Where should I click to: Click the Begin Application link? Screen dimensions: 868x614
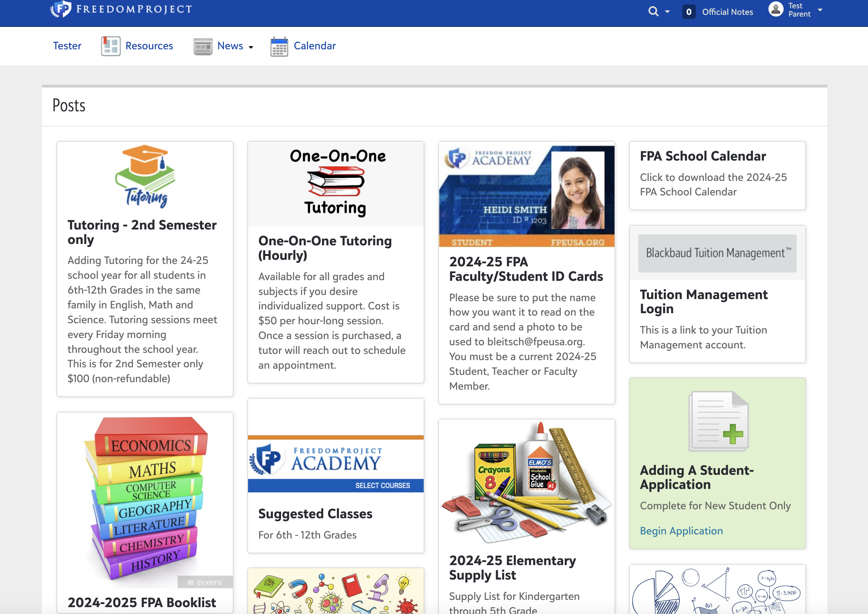[681, 530]
